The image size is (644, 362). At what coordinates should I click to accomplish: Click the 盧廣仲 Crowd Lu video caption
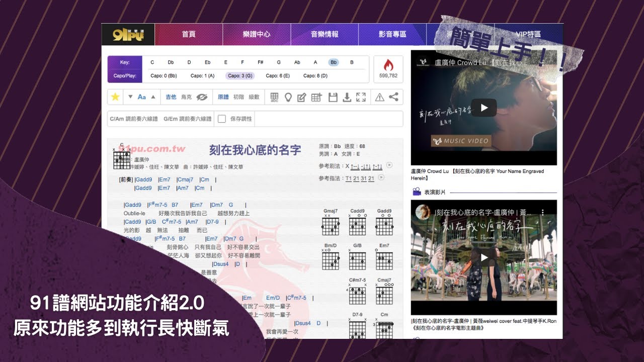click(x=477, y=174)
